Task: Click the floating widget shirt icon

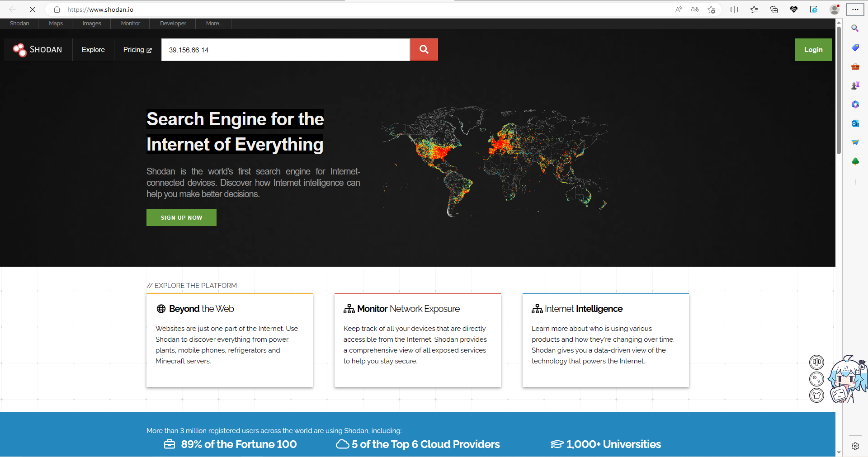Action: coord(816,396)
